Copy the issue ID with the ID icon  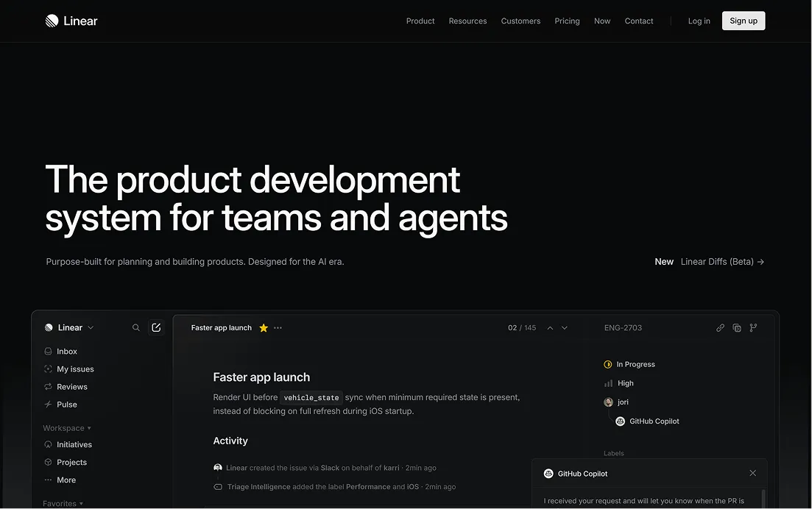point(737,327)
